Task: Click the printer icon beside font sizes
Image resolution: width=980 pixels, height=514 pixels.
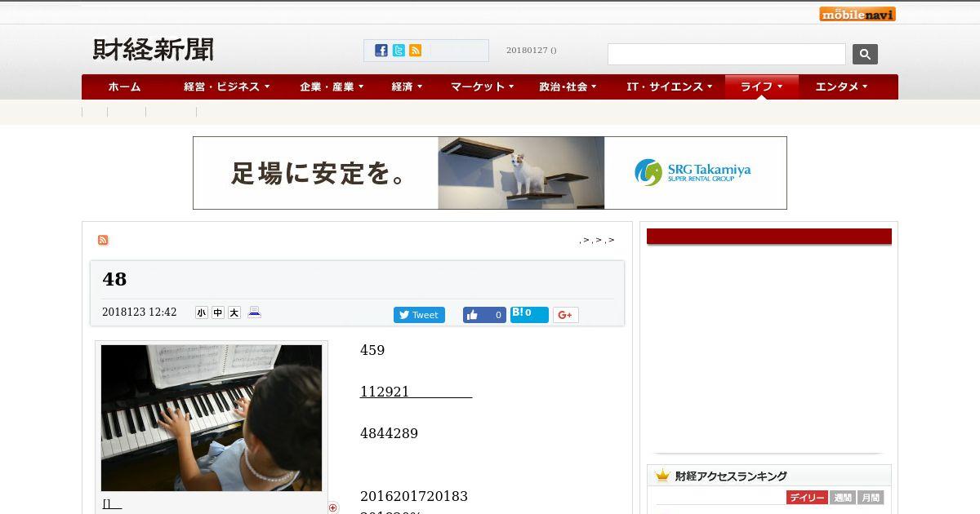Action: [254, 312]
